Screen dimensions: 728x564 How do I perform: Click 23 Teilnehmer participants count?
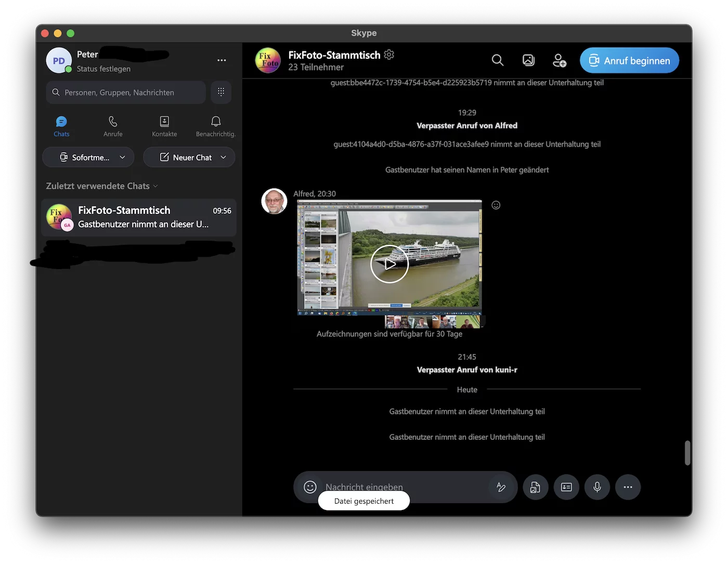[x=316, y=67]
